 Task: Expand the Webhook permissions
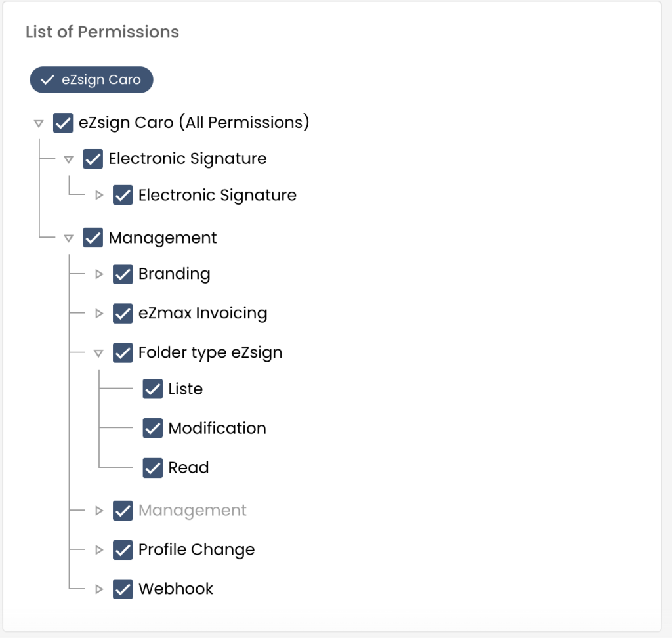pos(99,589)
